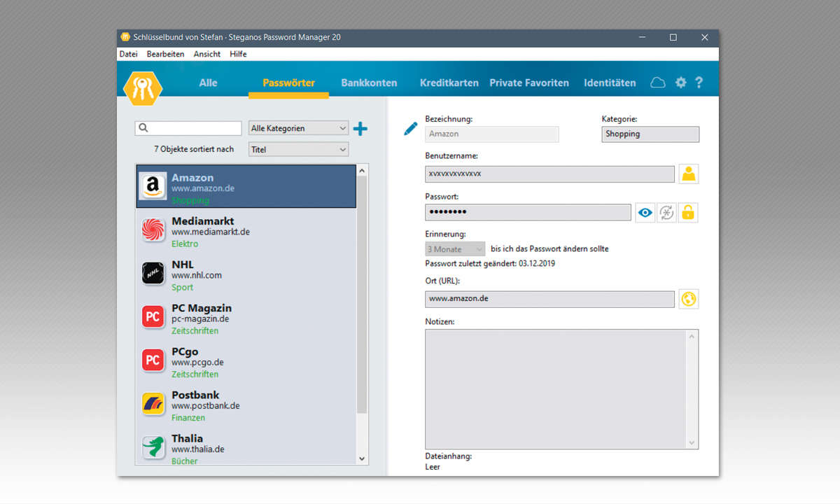The width and height of the screenshot is (840, 504).
Task: Click the NHL entry logo
Action: 153,273
